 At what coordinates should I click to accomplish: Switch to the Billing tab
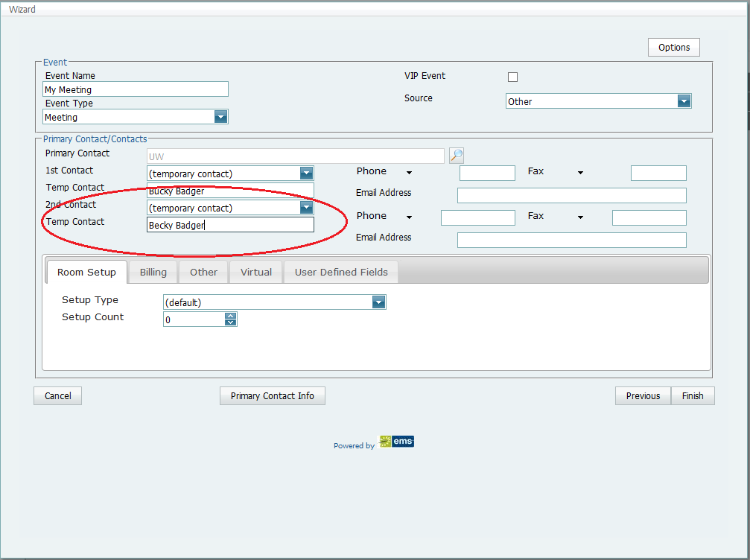coord(153,272)
